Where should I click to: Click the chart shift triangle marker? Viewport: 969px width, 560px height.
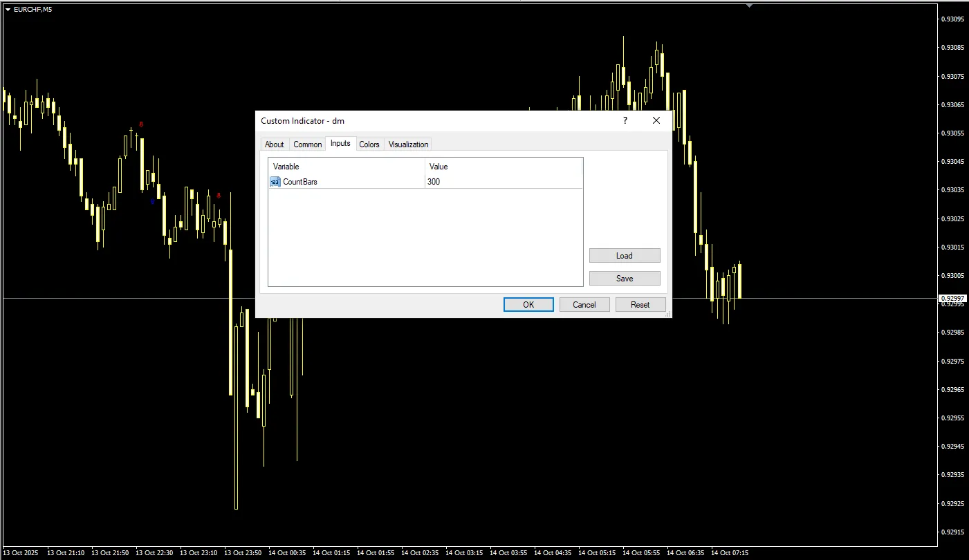click(748, 6)
